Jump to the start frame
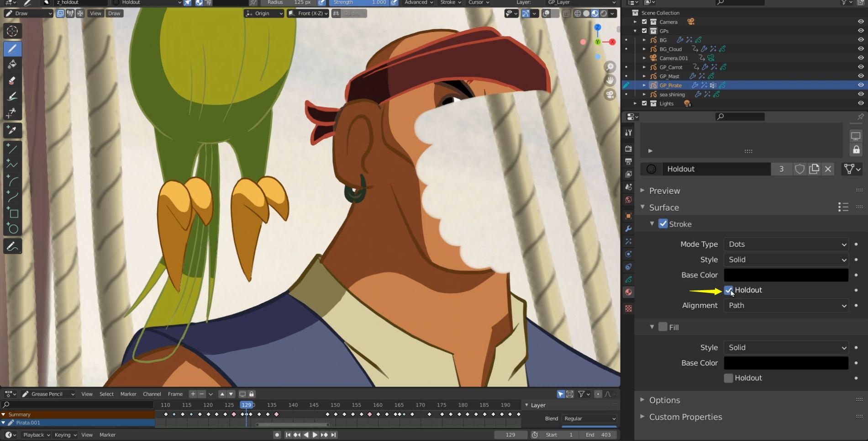Viewport: 868px width, 441px height. coord(288,435)
